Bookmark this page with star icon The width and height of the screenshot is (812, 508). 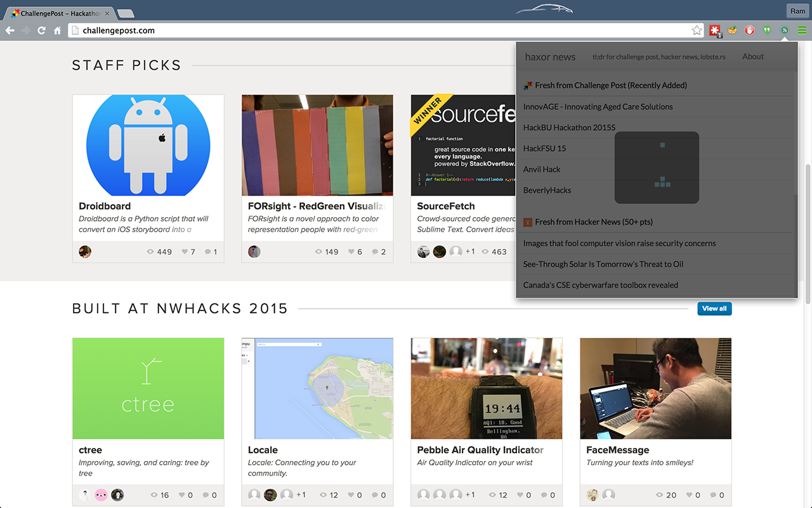tap(697, 30)
